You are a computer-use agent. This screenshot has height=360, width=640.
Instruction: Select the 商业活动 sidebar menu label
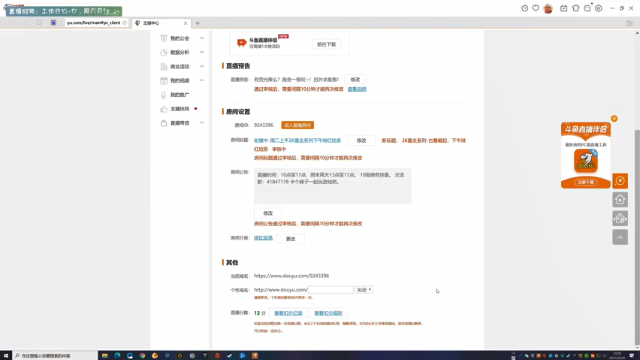pos(180,67)
